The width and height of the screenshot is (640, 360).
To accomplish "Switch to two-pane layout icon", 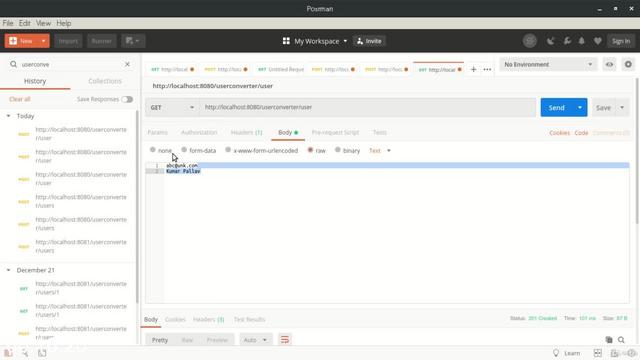I will (598, 353).
